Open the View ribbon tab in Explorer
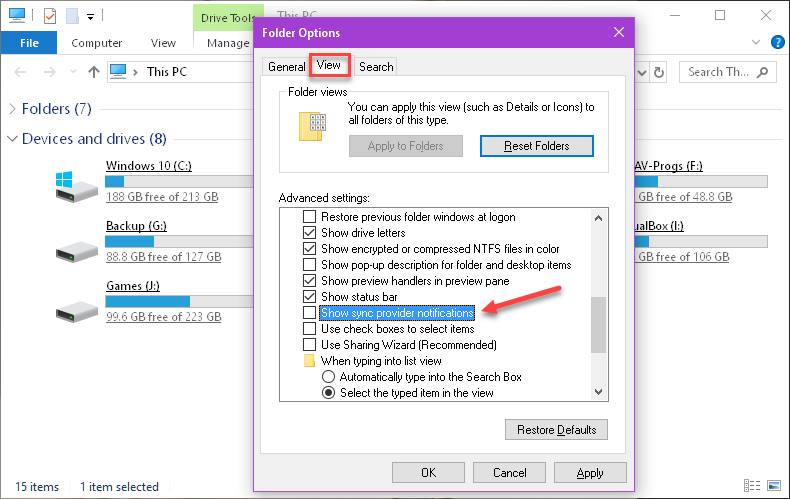 coord(163,43)
